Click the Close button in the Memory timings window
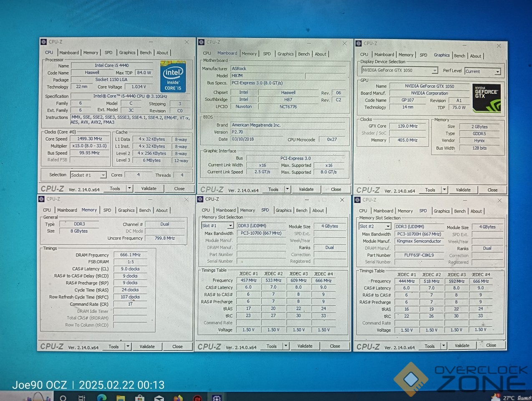 pos(177,346)
